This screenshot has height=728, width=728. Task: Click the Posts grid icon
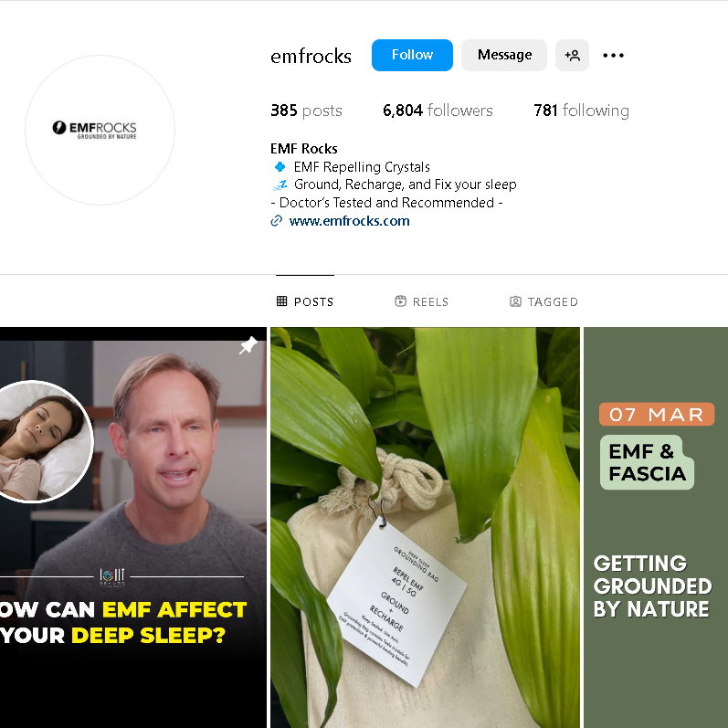point(282,301)
